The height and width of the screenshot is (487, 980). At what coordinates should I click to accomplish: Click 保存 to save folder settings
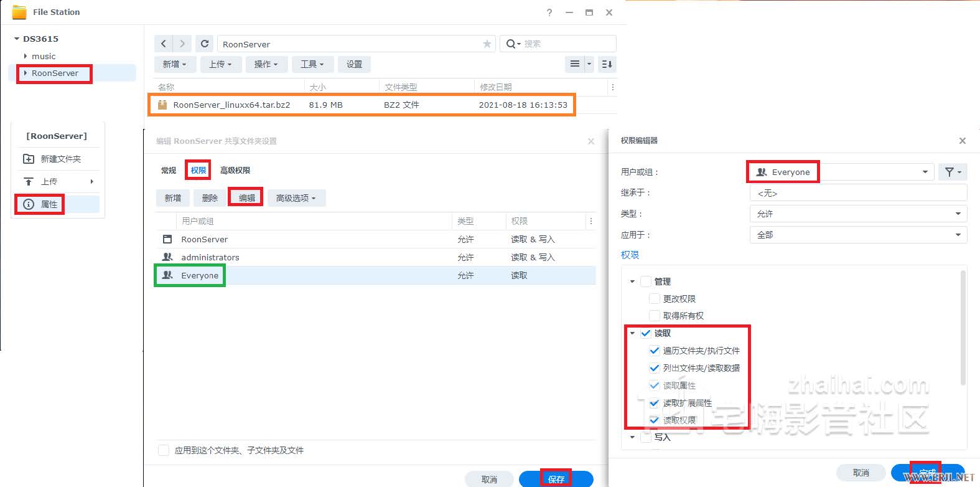pos(556,479)
